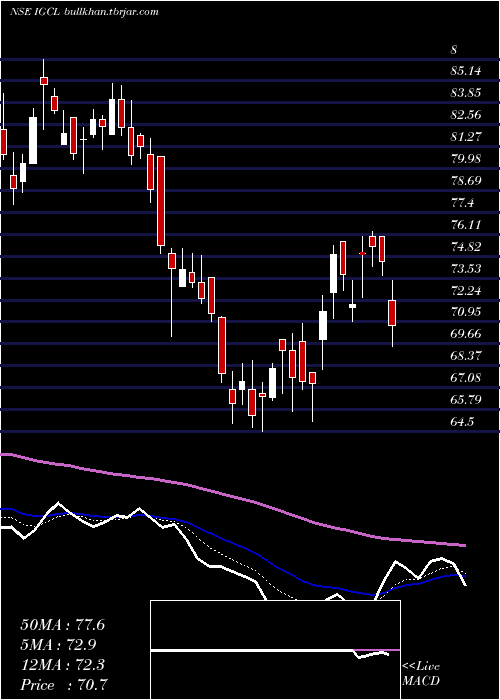Image resolution: width=500 pixels, height=700 pixels.
Task: Click the 76.11 price axis label
Action: pos(466,225)
